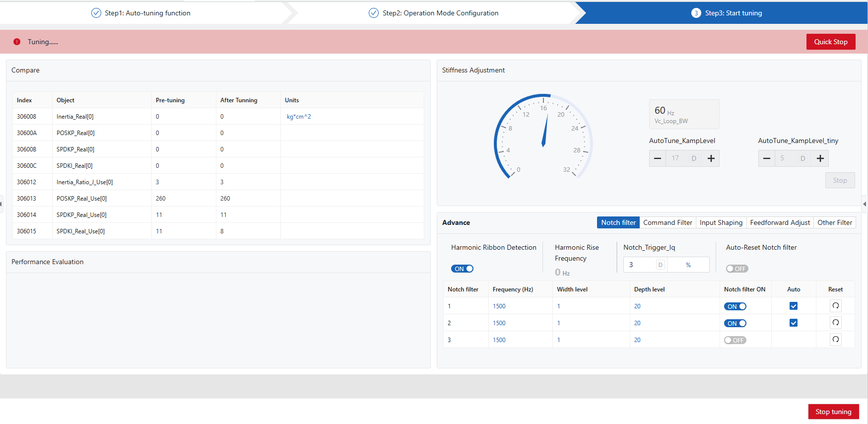Viewport: 868px width, 424px height.
Task: Uncheck Auto checkbox for notch filter 1
Action: coord(793,306)
